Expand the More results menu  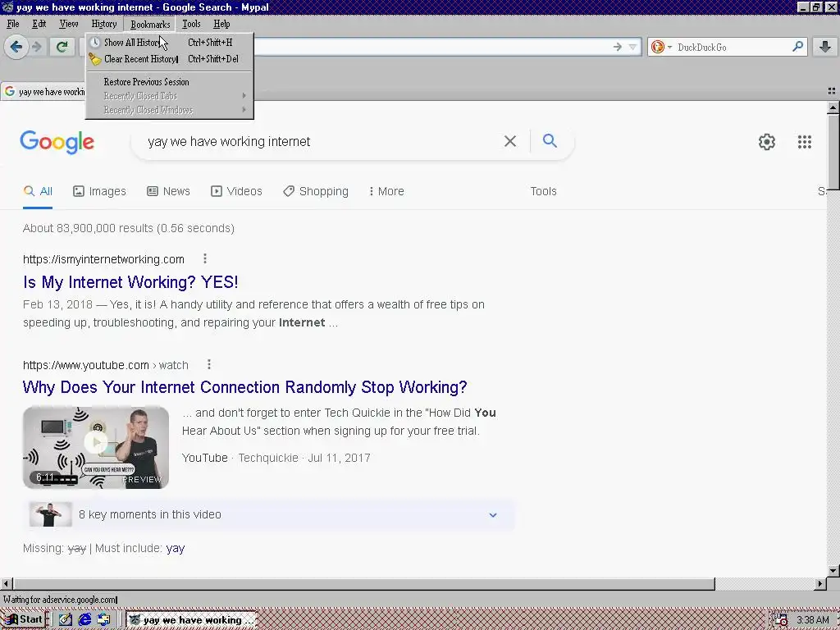tap(386, 191)
